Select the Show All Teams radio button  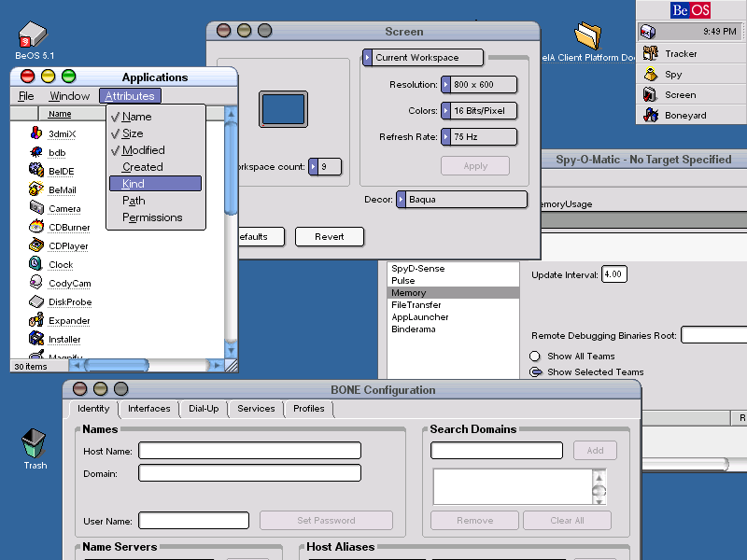coord(535,357)
